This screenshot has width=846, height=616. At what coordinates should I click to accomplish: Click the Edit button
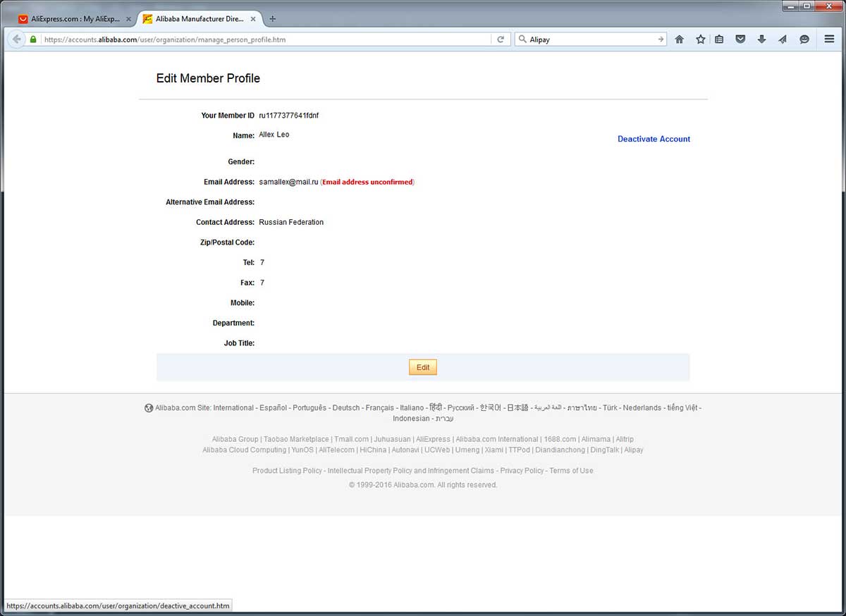tap(423, 367)
